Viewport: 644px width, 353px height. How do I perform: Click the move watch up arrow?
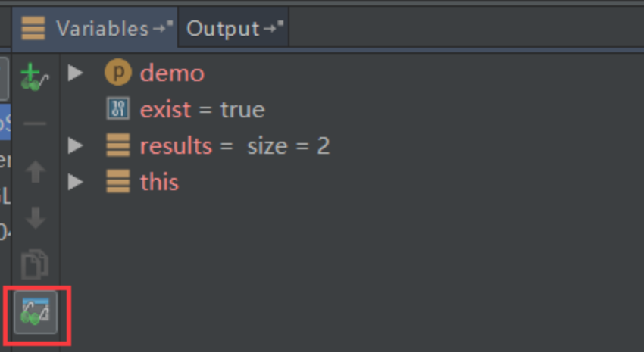point(36,171)
